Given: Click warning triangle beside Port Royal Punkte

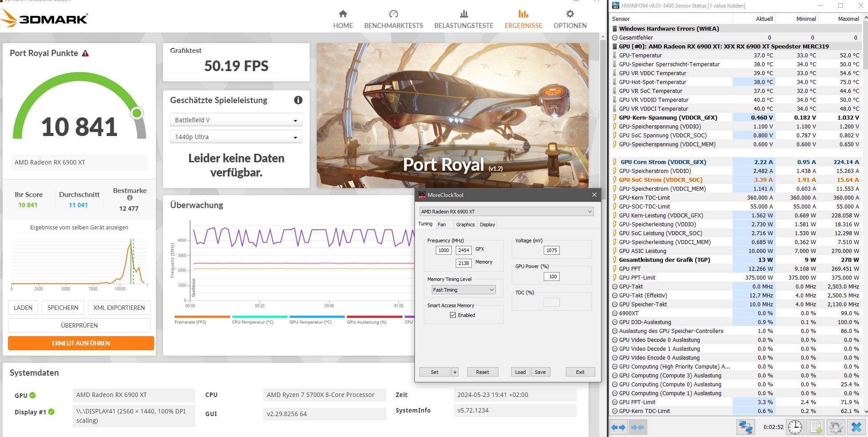Looking at the screenshot, I should pos(85,53).
